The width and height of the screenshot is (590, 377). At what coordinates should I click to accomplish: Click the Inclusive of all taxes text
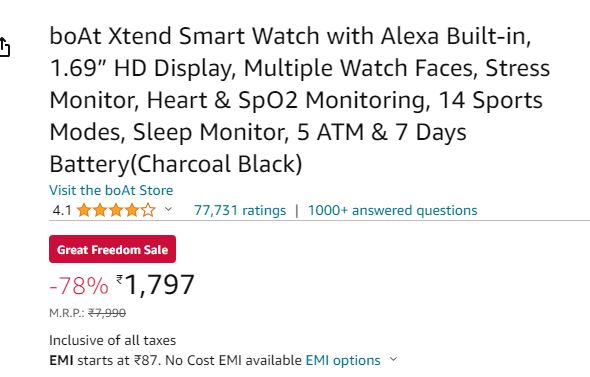[113, 340]
